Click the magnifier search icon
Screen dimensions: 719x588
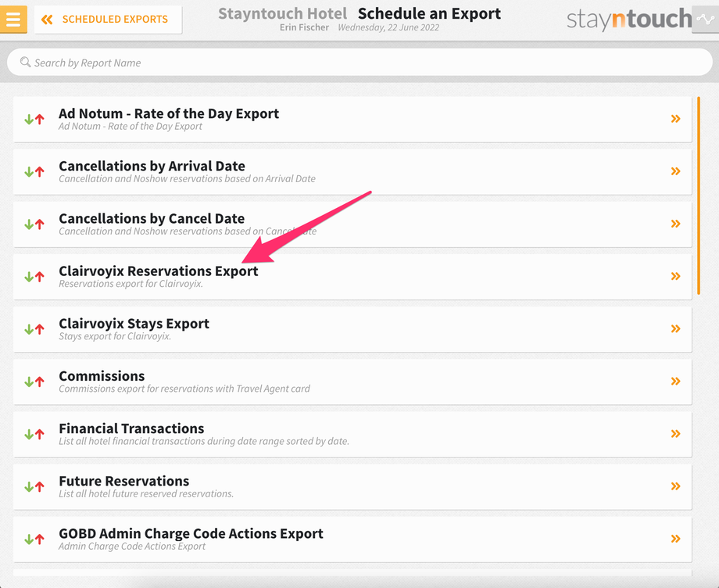(x=25, y=62)
